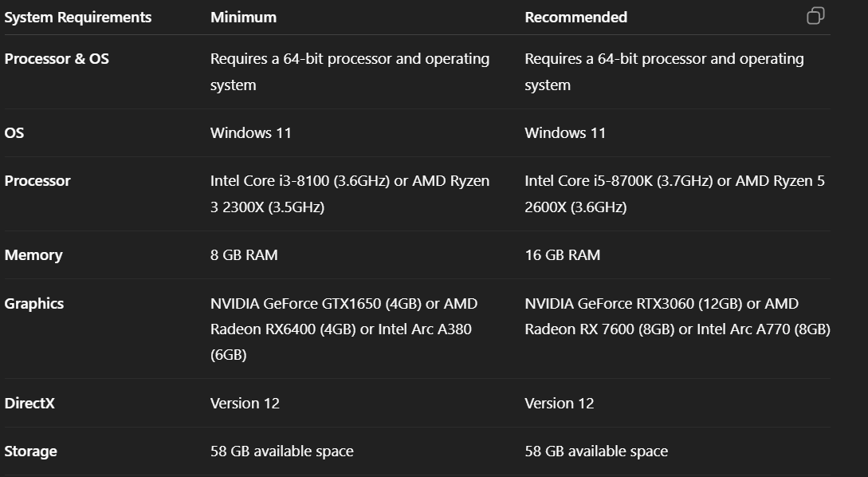Viewport: 868px width, 477px height.
Task: Click Windows 11 in the Minimum column
Action: coord(250,132)
